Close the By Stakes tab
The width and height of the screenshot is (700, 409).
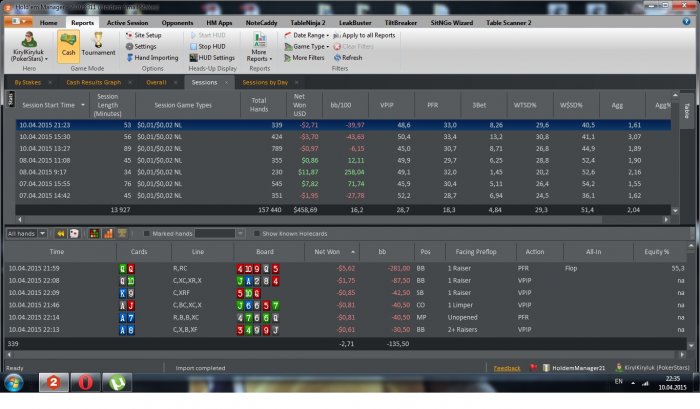(x=50, y=83)
